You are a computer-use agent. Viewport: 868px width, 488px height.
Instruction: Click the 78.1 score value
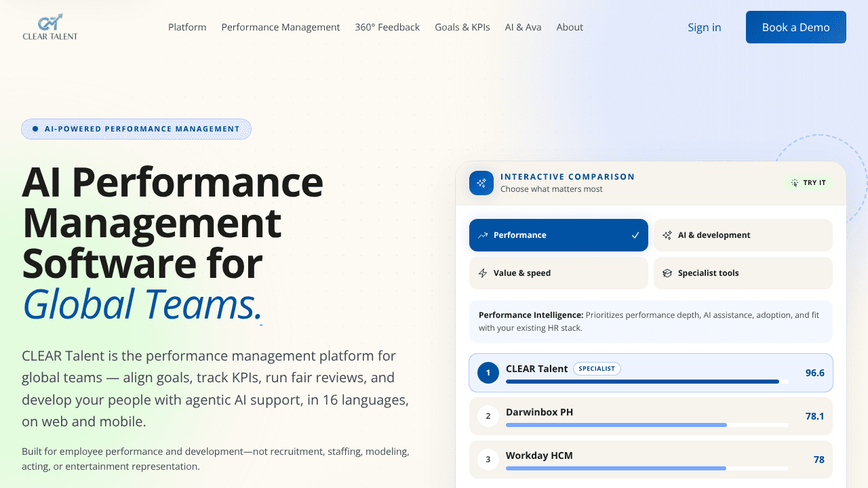(815, 416)
